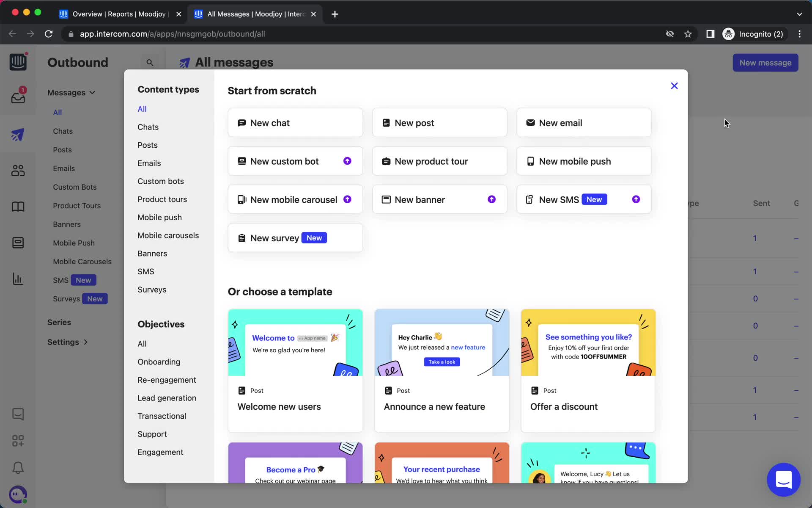This screenshot has height=508, width=812.
Task: Click the Inbox messages icon in sidebar
Action: tap(17, 98)
